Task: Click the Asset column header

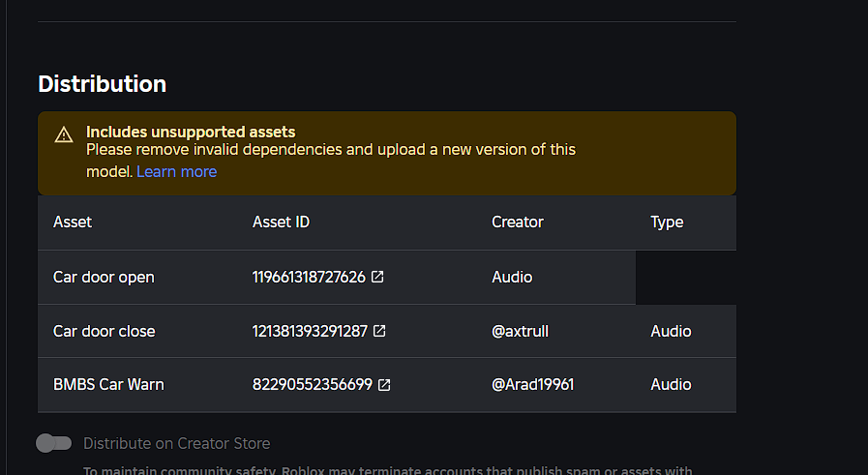Action: (x=73, y=222)
